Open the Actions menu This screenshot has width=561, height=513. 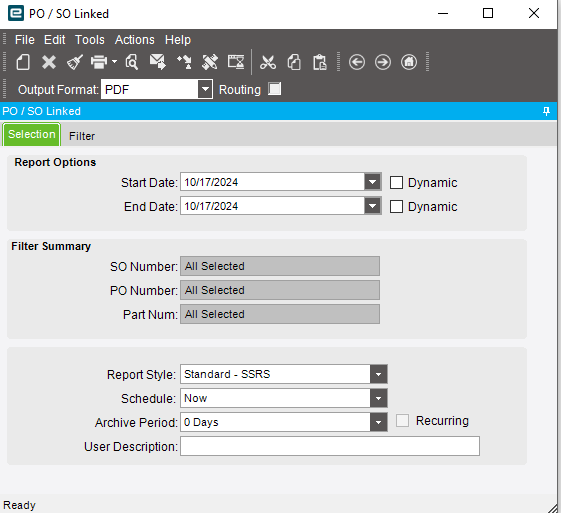tap(135, 40)
